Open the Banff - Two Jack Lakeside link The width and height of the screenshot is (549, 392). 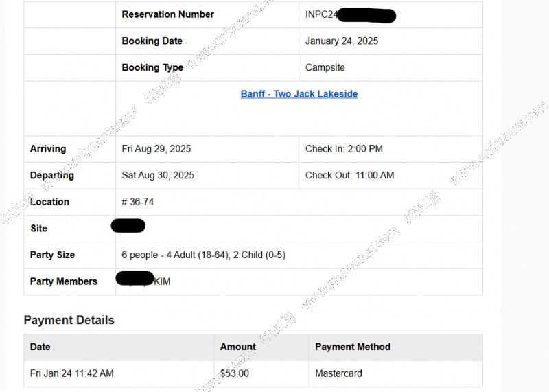[x=299, y=94]
